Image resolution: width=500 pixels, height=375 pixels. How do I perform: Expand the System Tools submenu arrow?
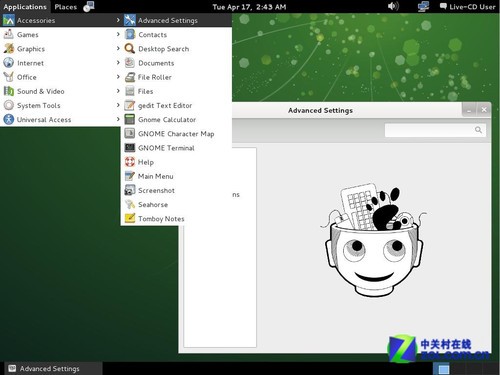click(x=118, y=105)
